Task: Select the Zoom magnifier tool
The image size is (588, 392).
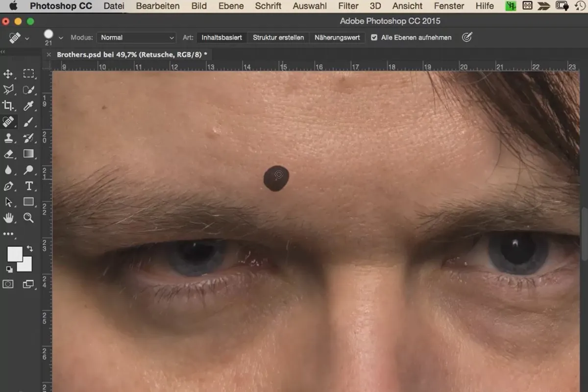Action: click(x=29, y=218)
